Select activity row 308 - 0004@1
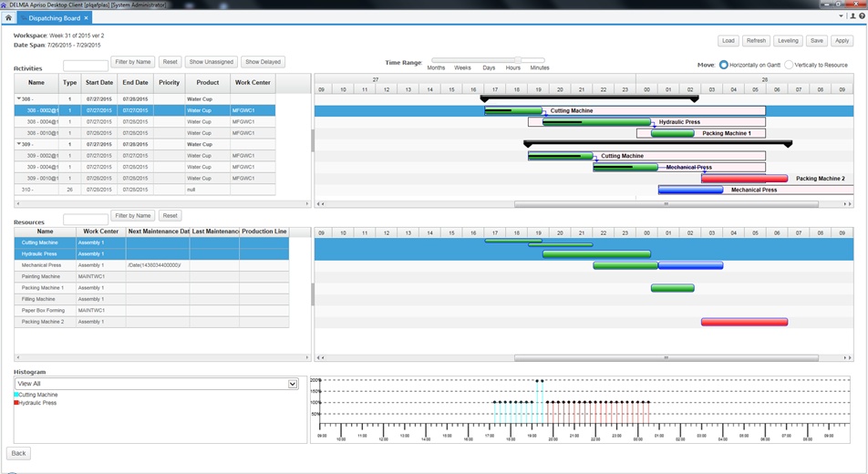868x474 pixels. (x=145, y=122)
